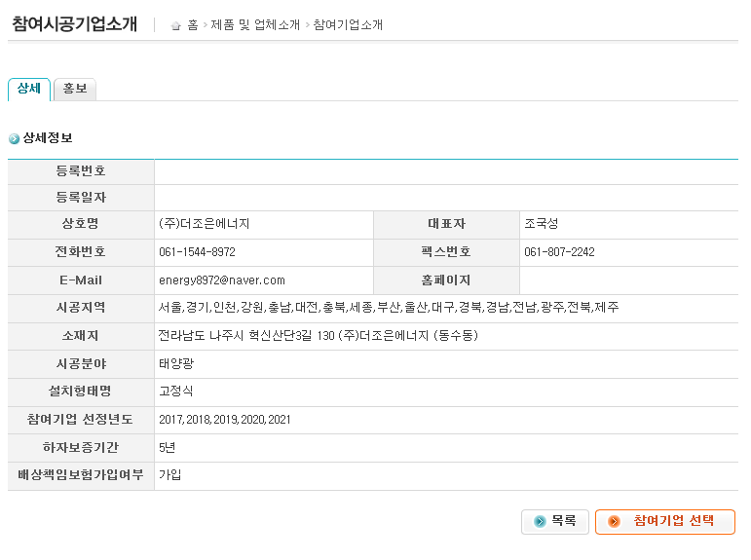Click the blue bullet icon beside 상세정보
Viewport: 751px width, 560px height.
click(x=14, y=138)
